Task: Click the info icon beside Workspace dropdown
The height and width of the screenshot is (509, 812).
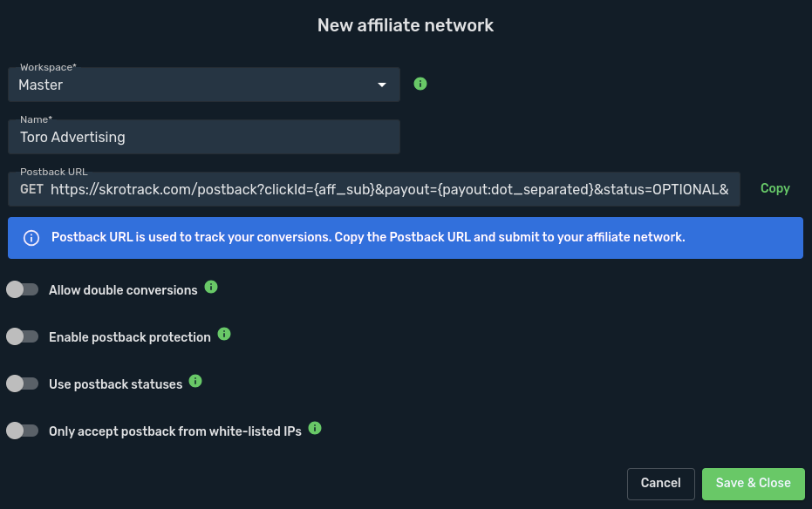Action: pyautogui.click(x=420, y=84)
